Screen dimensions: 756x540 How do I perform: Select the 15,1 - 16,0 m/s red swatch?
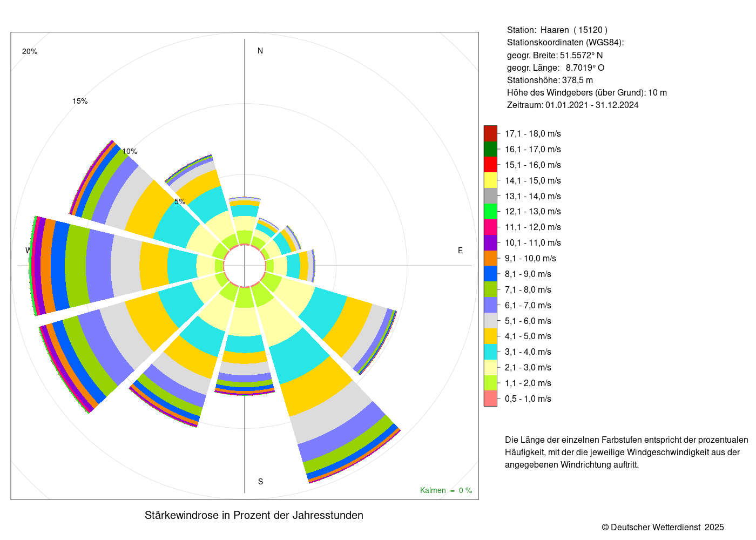490,165
